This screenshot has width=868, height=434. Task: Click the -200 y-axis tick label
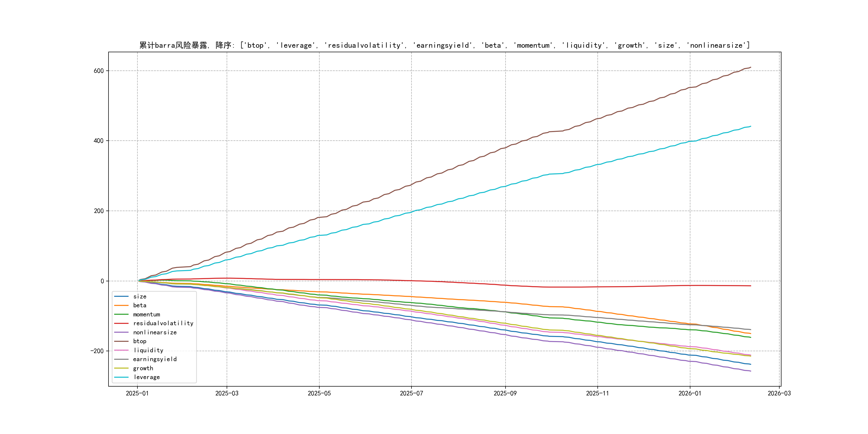coord(97,351)
